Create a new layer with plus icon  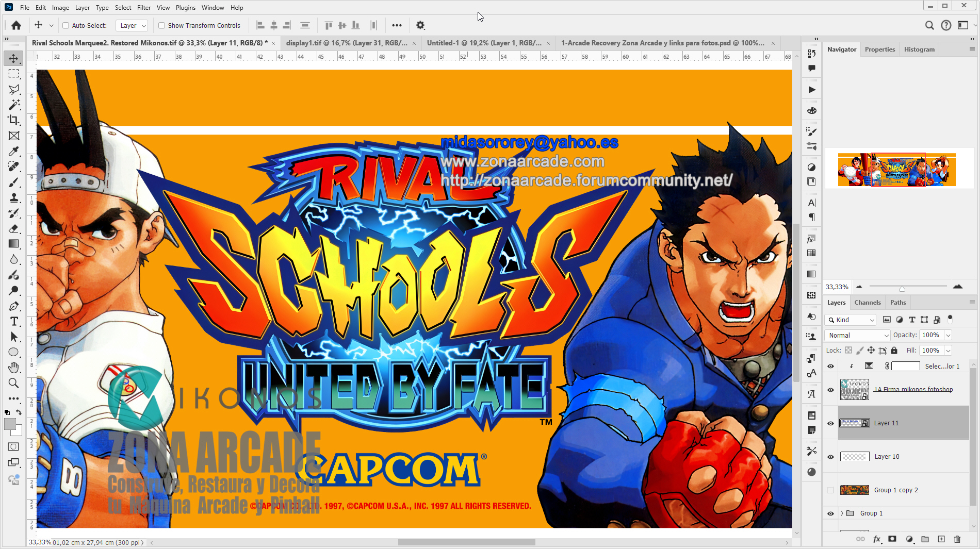click(941, 539)
